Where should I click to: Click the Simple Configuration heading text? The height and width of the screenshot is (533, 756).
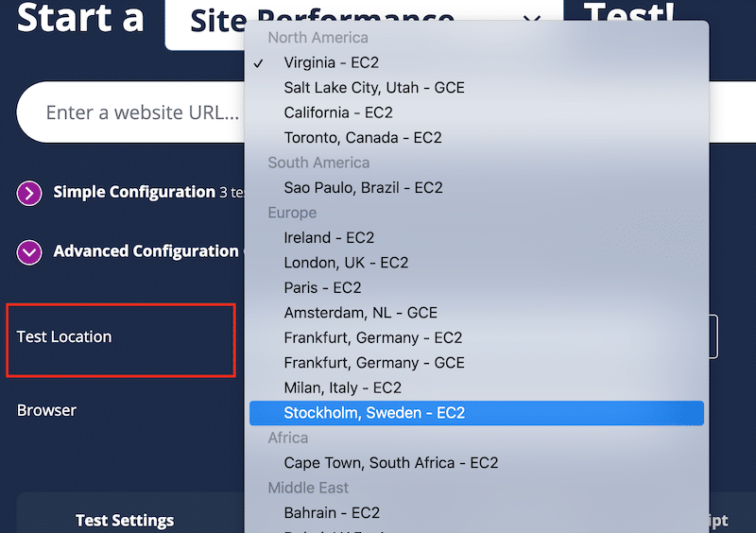click(x=134, y=192)
